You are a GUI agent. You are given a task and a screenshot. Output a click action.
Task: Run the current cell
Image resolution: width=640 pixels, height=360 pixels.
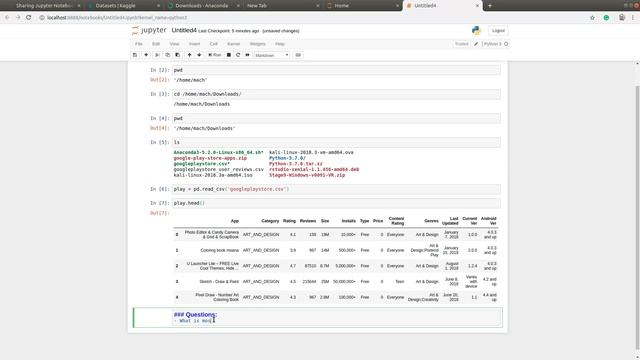[x=215, y=55]
